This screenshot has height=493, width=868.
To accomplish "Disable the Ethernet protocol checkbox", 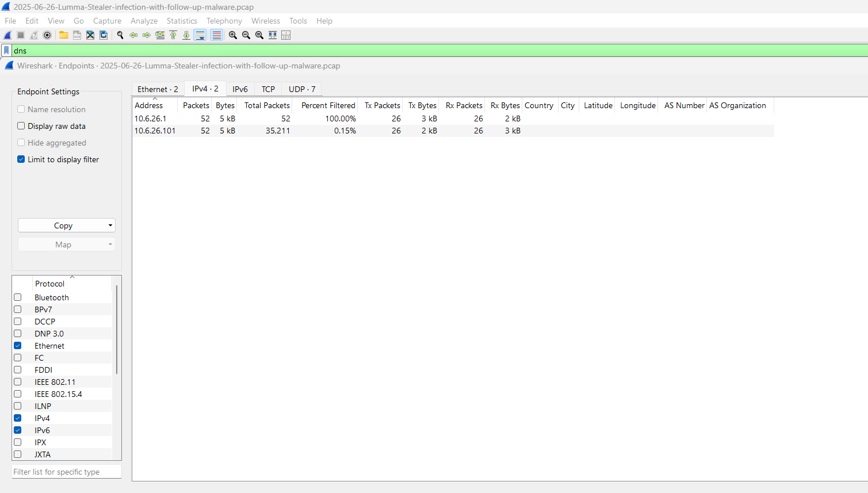I will [x=18, y=346].
